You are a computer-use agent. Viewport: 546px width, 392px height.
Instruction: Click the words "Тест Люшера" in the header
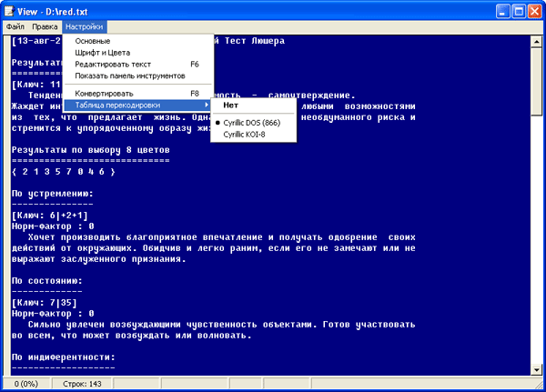[255, 41]
